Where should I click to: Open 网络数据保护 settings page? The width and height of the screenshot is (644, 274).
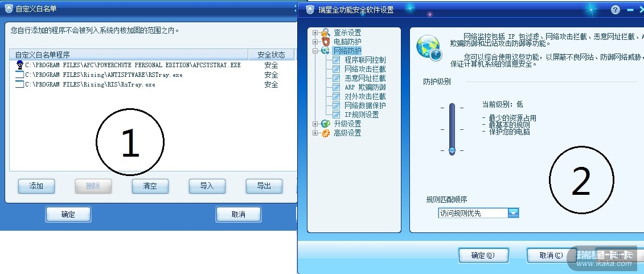[365, 105]
